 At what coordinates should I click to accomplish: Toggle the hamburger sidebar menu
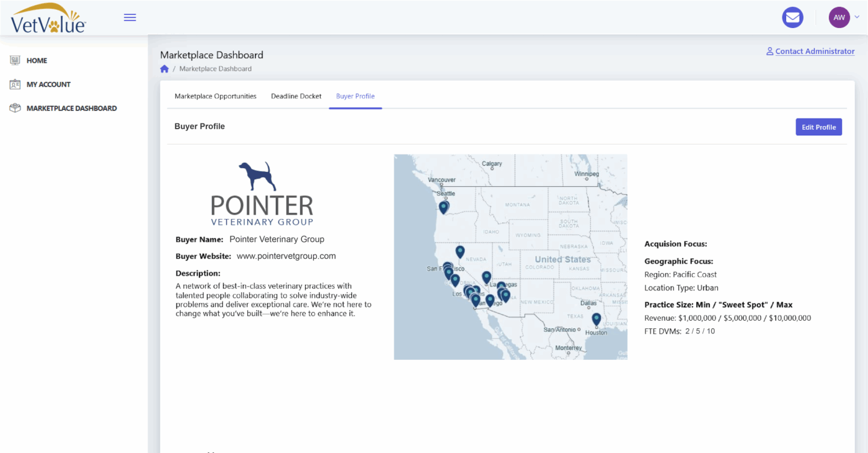pos(130,17)
